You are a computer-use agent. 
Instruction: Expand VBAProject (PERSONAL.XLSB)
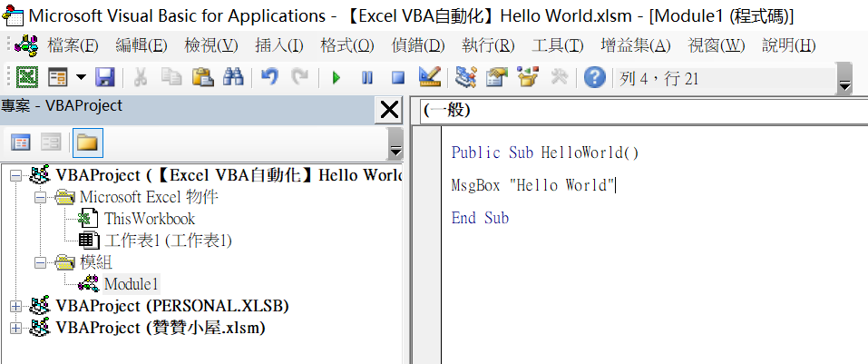click(x=16, y=306)
